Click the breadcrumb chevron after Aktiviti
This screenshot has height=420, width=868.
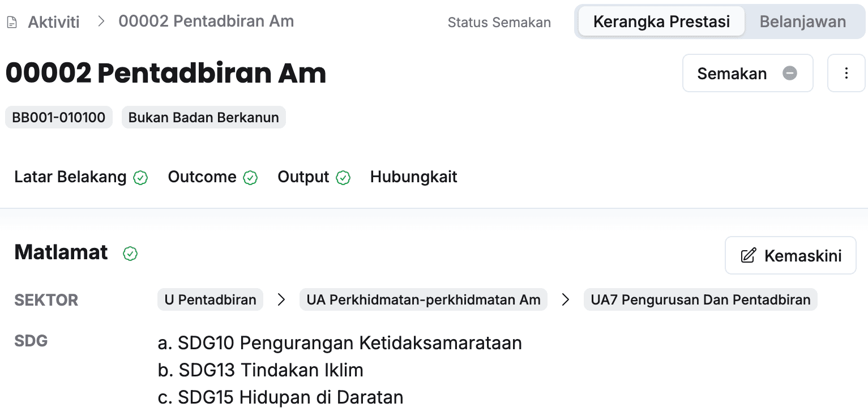tap(101, 22)
